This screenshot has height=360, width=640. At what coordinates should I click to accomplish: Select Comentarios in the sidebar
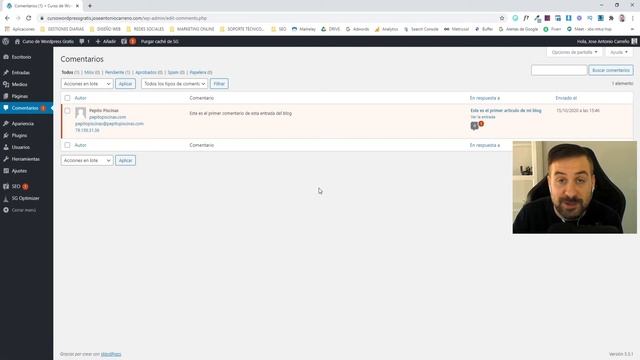[26, 108]
